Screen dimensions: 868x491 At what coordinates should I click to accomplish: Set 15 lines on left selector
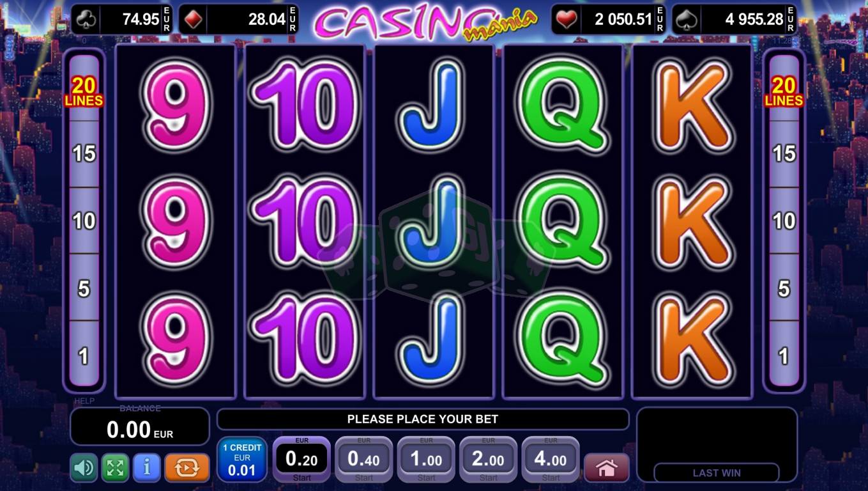(x=84, y=153)
